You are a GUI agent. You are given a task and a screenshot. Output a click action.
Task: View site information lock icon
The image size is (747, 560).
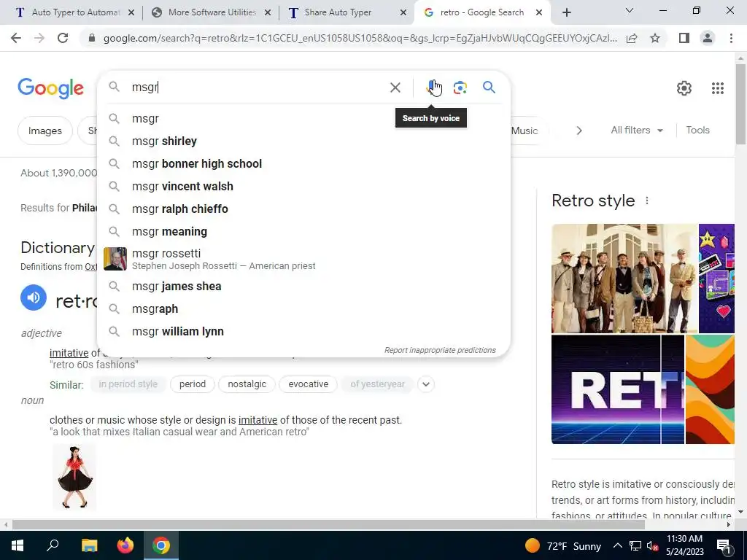(x=92, y=38)
